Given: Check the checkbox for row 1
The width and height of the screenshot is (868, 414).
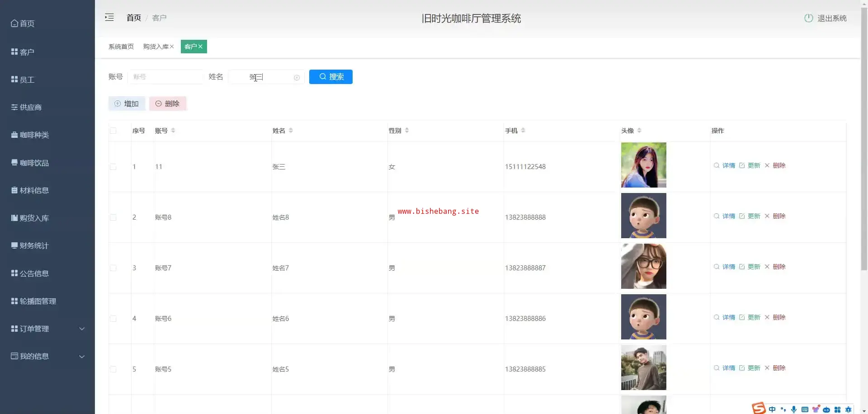Looking at the screenshot, I should (x=113, y=167).
